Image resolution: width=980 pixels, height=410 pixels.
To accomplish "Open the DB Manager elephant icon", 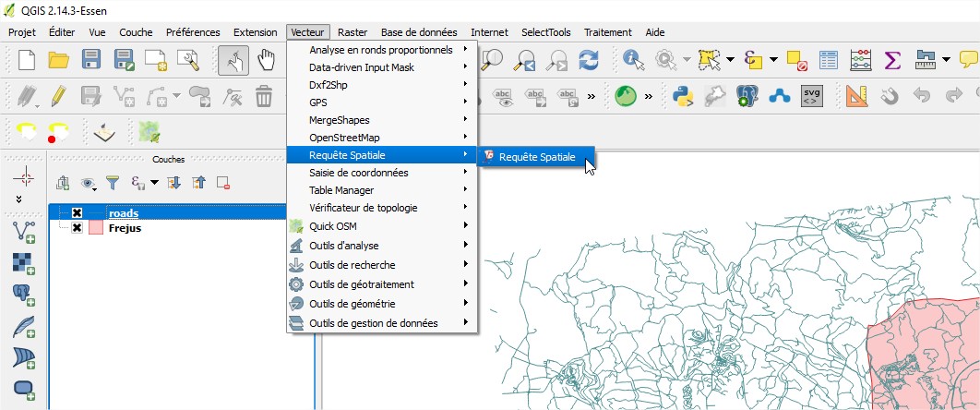I will coord(747,96).
